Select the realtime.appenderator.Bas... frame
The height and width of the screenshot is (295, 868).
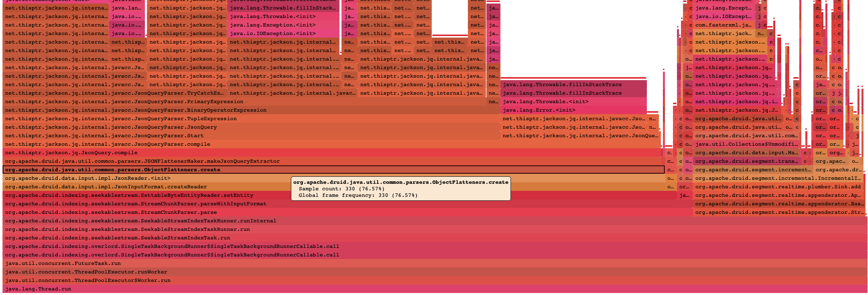(x=779, y=204)
